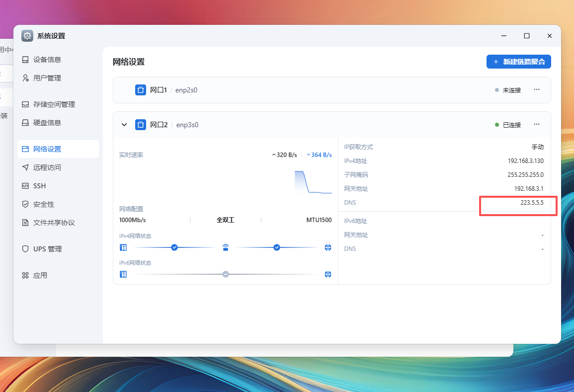Click the DNS value 223.5.5.5
The height and width of the screenshot is (392, 574).
click(532, 202)
